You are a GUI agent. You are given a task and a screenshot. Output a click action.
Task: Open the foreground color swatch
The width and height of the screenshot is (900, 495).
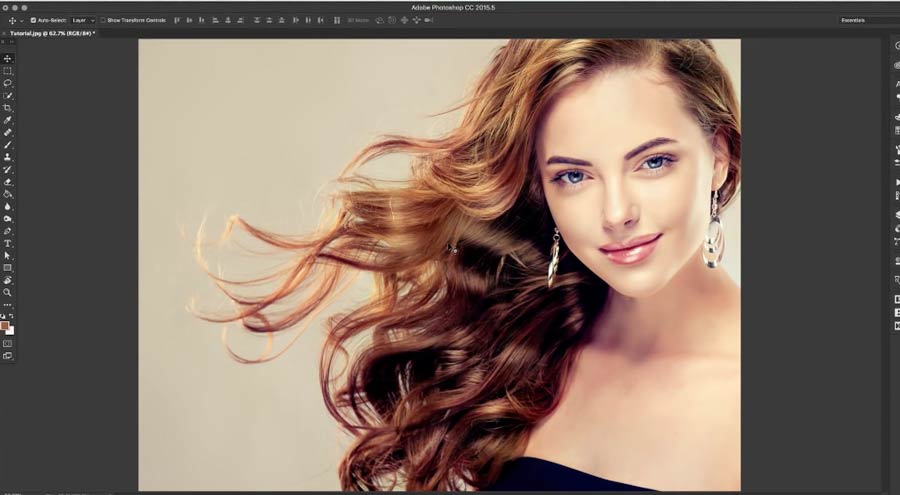[x=5, y=325]
